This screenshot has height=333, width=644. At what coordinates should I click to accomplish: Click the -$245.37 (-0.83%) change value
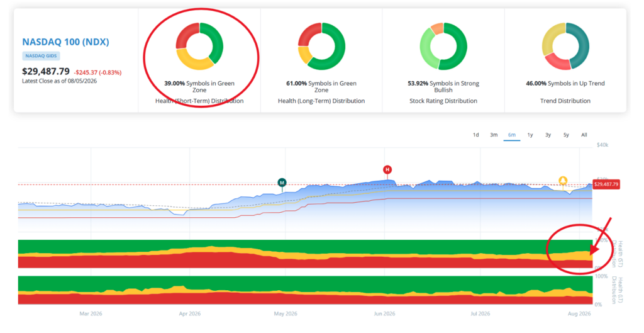click(x=97, y=73)
